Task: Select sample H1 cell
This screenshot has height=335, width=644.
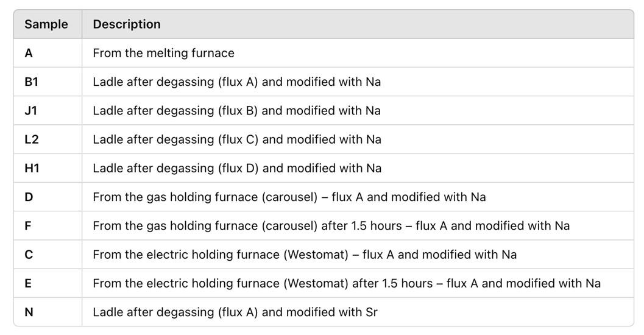Action: (32, 168)
